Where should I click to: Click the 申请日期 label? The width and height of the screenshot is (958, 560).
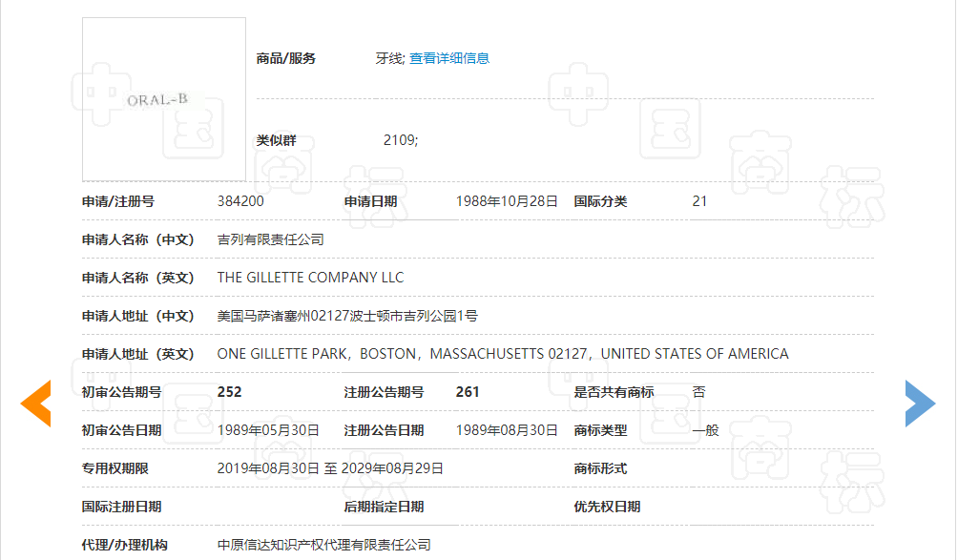pos(370,201)
